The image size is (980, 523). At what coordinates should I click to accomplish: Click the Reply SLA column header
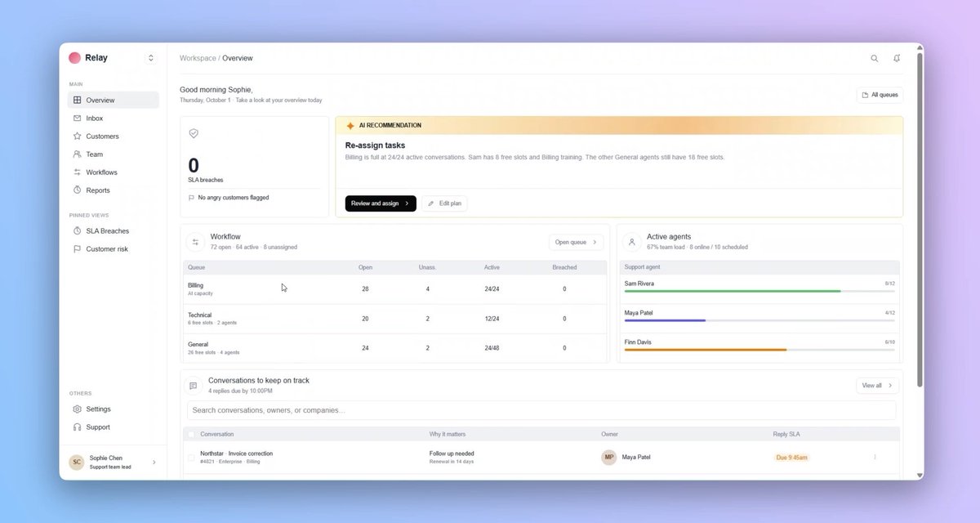[x=788, y=434]
